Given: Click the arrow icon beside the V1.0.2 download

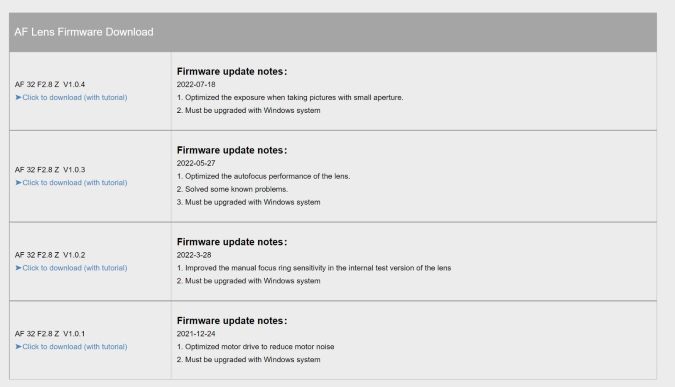Looking at the screenshot, I should tap(19, 268).
